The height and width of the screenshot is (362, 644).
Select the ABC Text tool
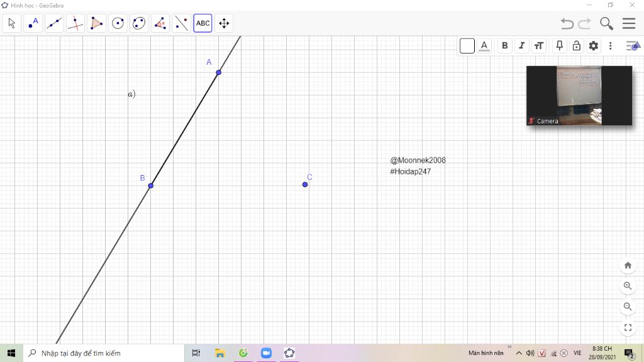coord(203,23)
